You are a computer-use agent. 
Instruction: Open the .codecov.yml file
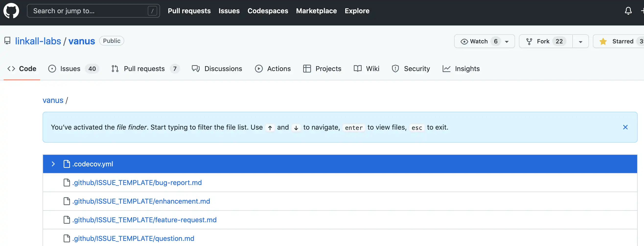(x=93, y=164)
